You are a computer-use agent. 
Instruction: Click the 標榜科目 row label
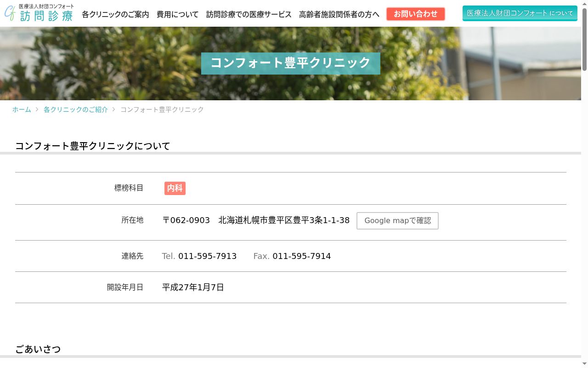(x=129, y=188)
